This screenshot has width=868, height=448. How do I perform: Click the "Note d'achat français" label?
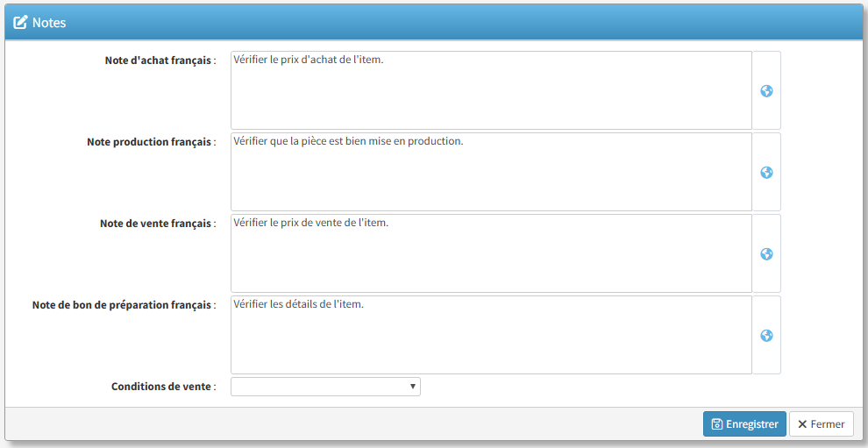[160, 61]
